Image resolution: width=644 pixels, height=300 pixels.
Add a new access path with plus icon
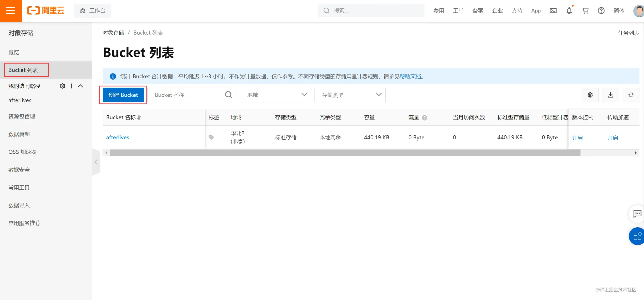coord(71,86)
